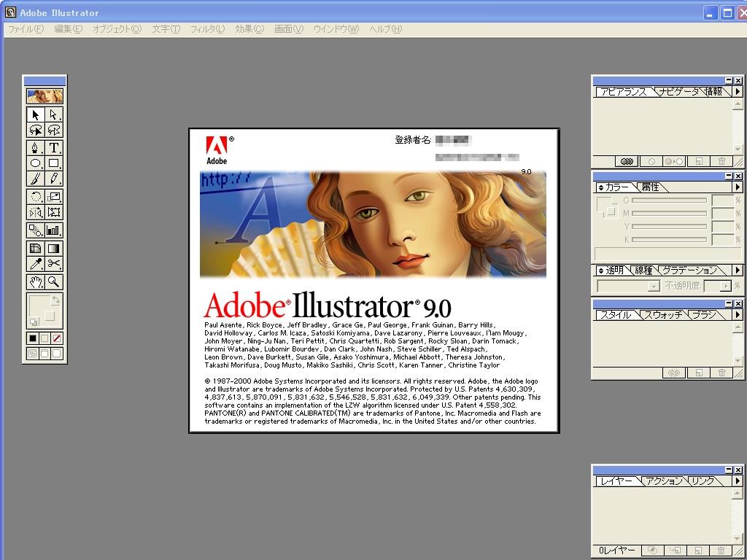The height and width of the screenshot is (560, 747).
Task: Click break-link icon in スタイル panel
Action: [x=673, y=373]
